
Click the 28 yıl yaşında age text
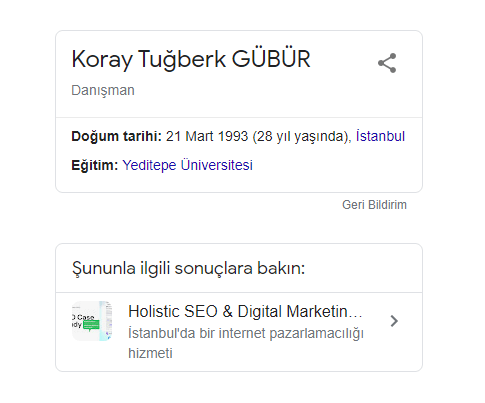pos(300,136)
